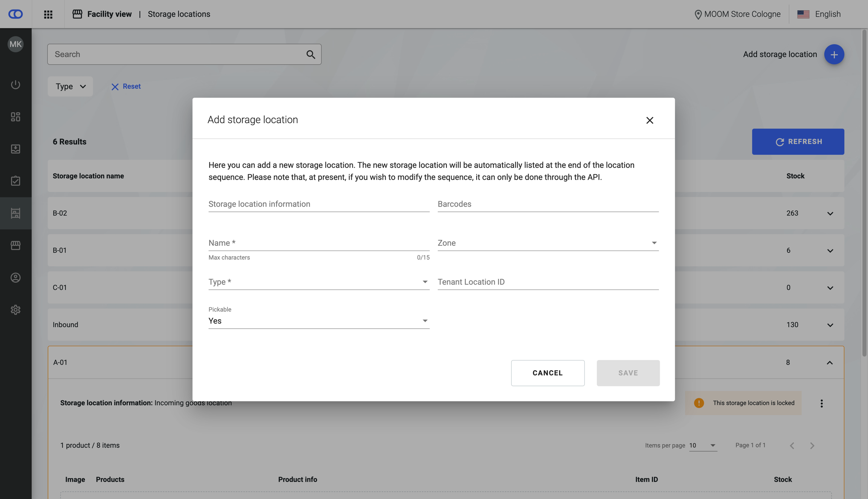Open the settings gear sidebar icon
This screenshot has width=868, height=499.
click(15, 310)
